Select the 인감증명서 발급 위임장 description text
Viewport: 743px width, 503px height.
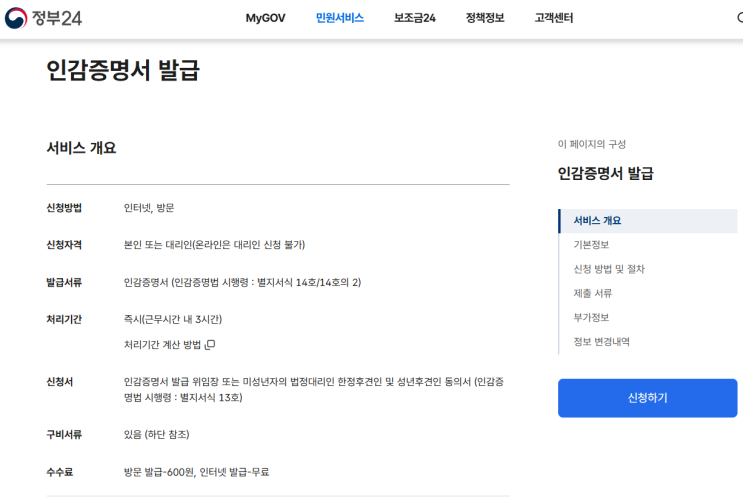[314, 389]
